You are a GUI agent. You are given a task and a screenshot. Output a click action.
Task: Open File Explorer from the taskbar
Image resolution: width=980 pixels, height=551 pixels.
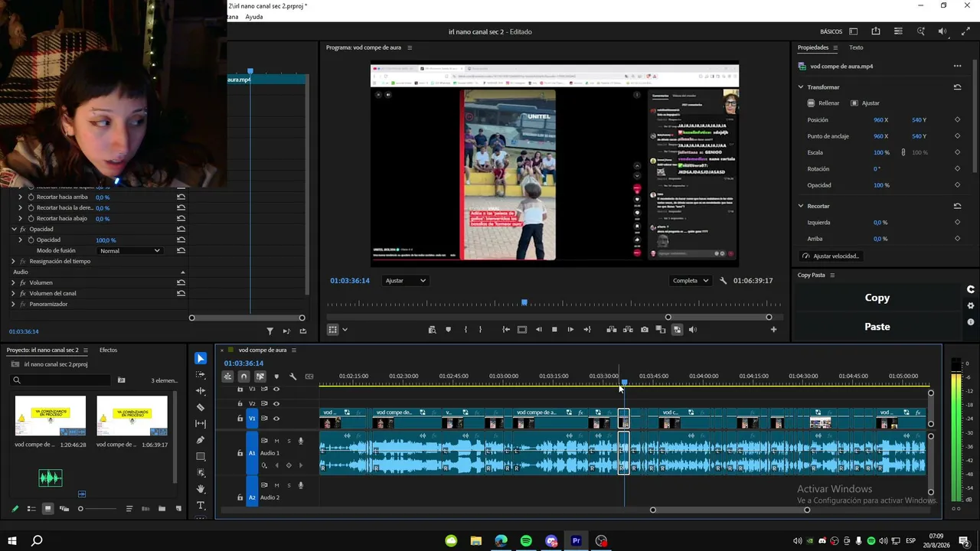pos(475,541)
